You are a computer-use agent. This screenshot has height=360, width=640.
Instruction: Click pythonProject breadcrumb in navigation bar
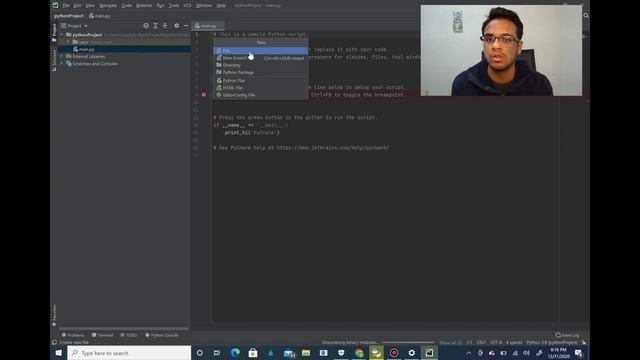pos(69,16)
